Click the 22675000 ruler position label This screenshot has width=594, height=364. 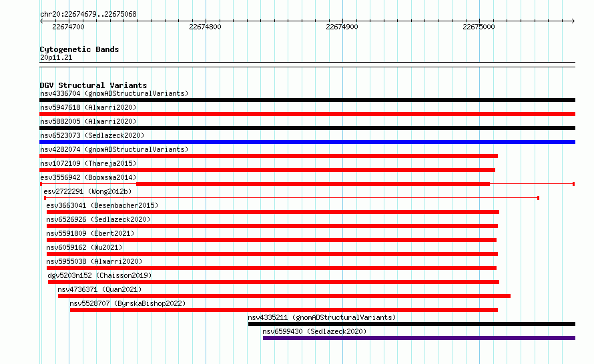[x=479, y=27]
